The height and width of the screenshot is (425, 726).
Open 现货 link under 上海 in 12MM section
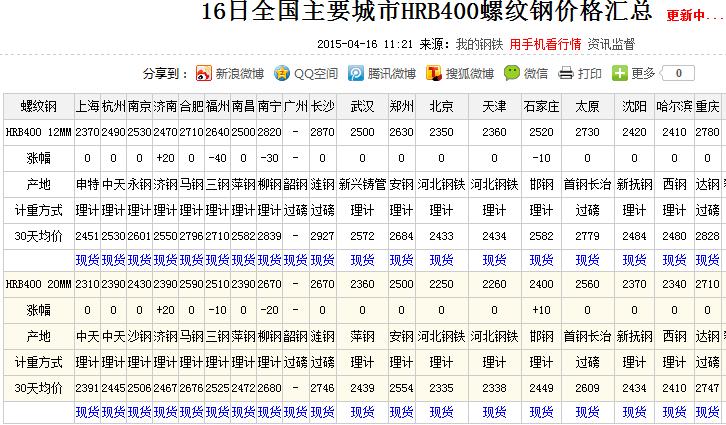tap(88, 260)
